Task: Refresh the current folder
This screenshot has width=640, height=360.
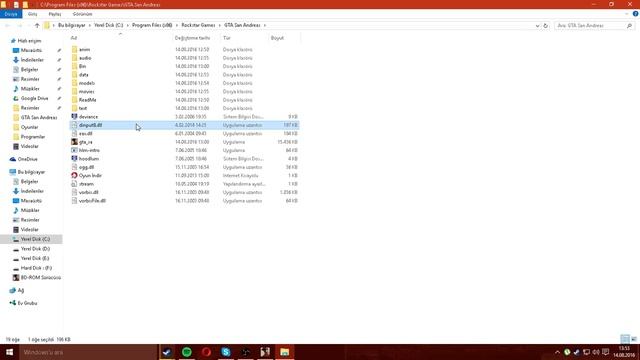Action: 546,25
